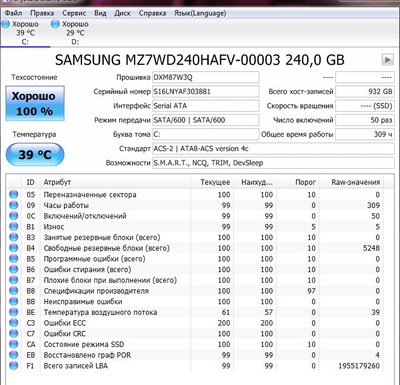The height and width of the screenshot is (385, 400).
Task: Click status icon for Всего записей LBA row
Action: click(x=14, y=366)
